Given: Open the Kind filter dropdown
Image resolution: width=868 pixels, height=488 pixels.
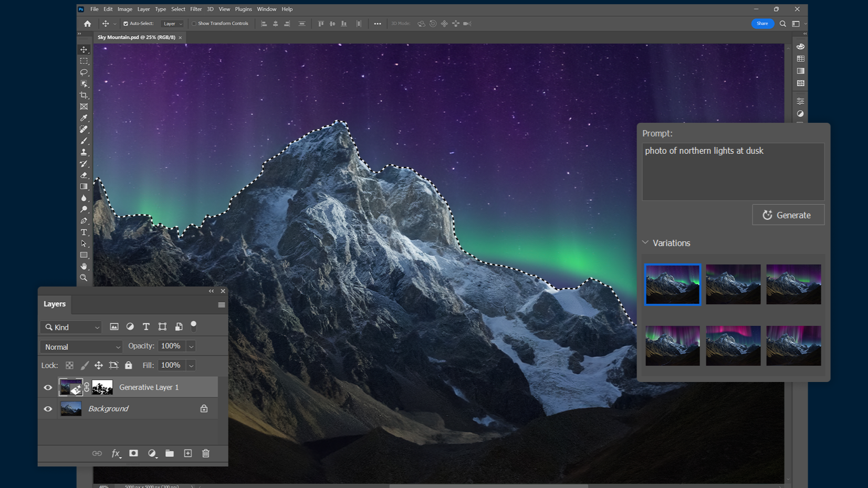Looking at the screenshot, I should [x=71, y=327].
